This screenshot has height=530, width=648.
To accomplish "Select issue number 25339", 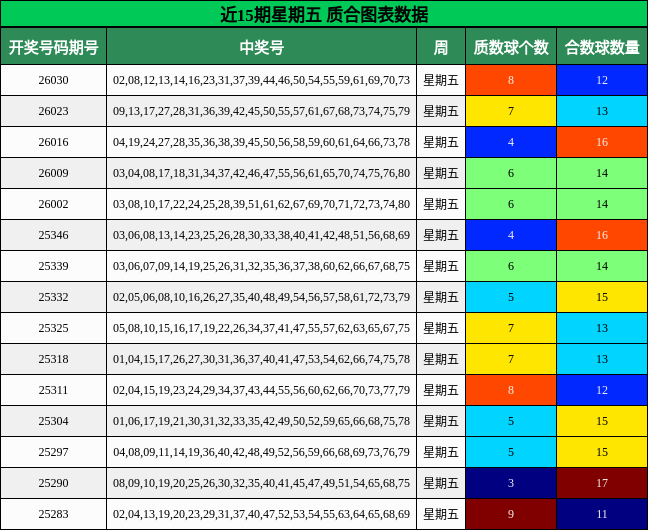I will coord(53,266).
